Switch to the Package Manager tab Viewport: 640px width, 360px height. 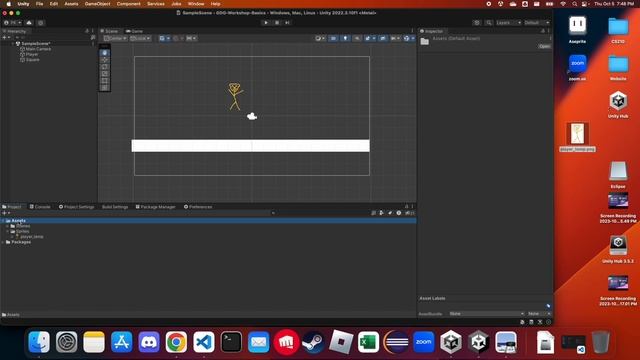156,207
